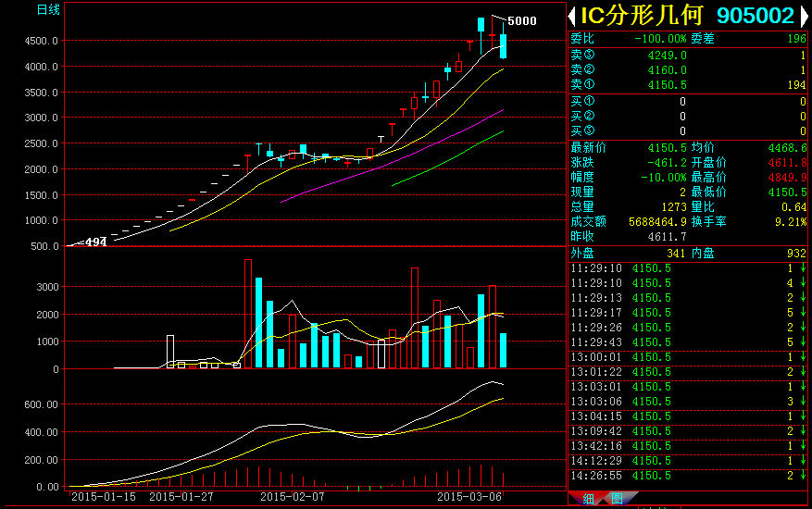Click the 494 low price annotation
The height and width of the screenshot is (509, 812).
pos(95,242)
